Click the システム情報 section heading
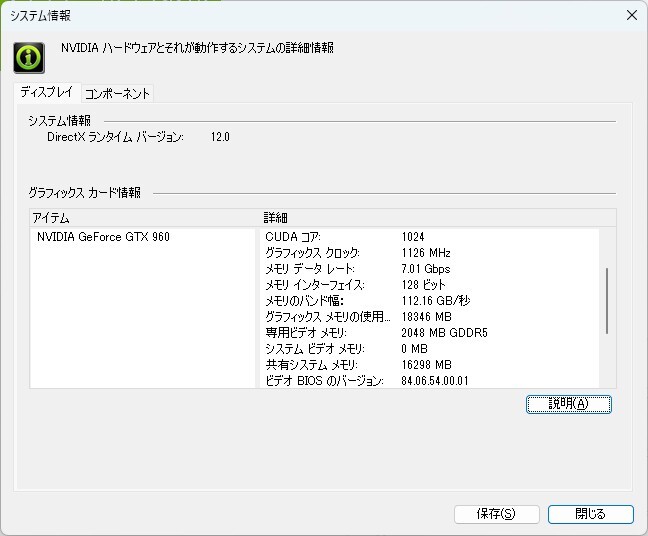This screenshot has width=648, height=536. pos(60,121)
